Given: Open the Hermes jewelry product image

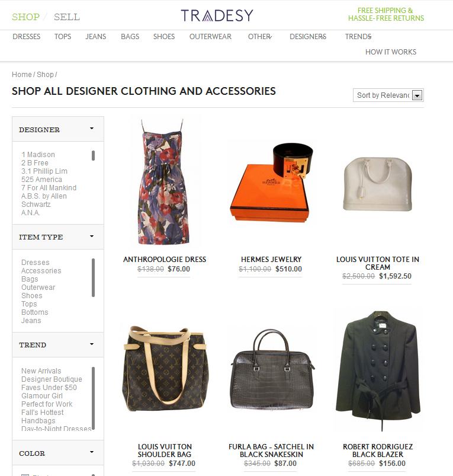Looking at the screenshot, I should pyautogui.click(x=271, y=183).
